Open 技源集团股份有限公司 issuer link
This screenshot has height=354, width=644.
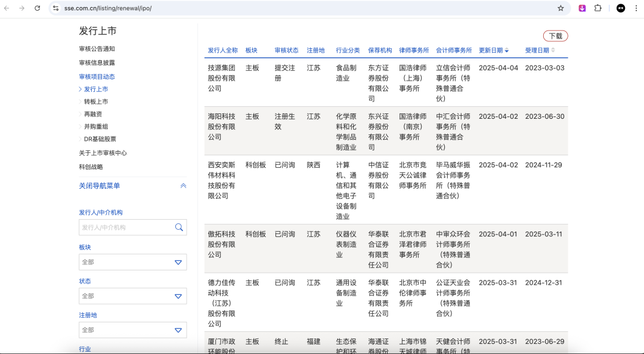pyautogui.click(x=221, y=78)
